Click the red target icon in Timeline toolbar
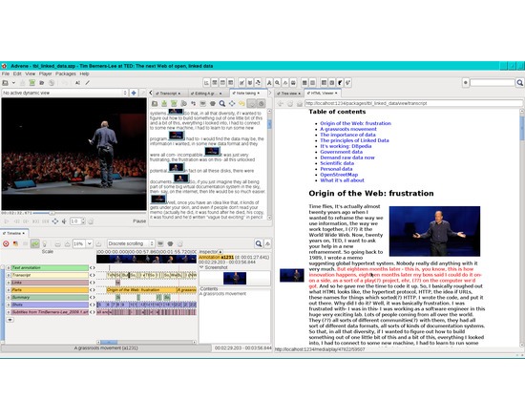This screenshot has height=420, width=525. click(x=6, y=243)
